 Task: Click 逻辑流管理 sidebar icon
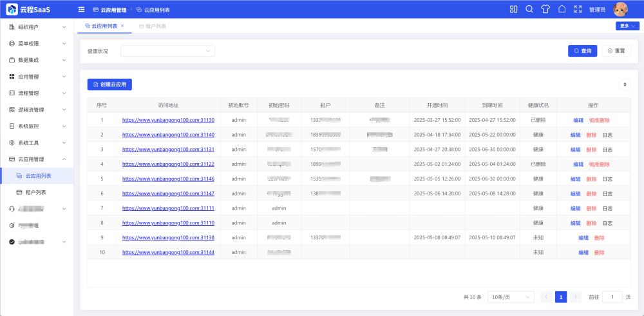(x=12, y=110)
